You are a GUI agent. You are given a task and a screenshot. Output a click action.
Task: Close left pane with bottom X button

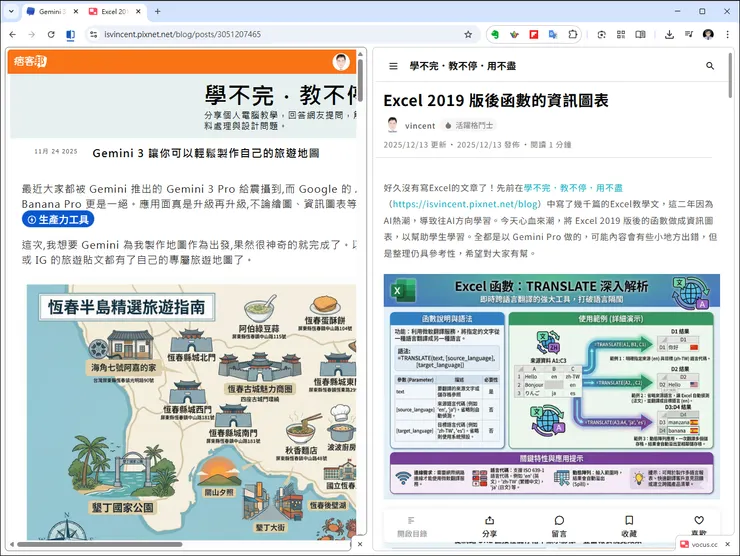(360, 544)
